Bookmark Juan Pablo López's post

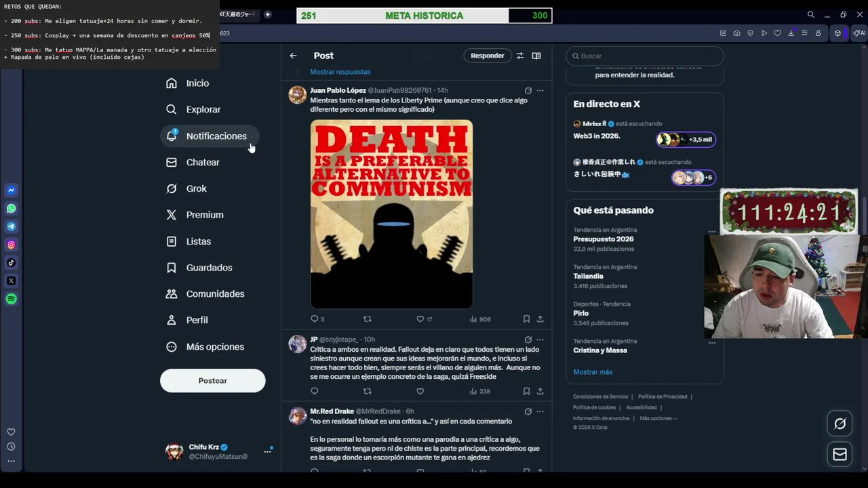pos(526,319)
